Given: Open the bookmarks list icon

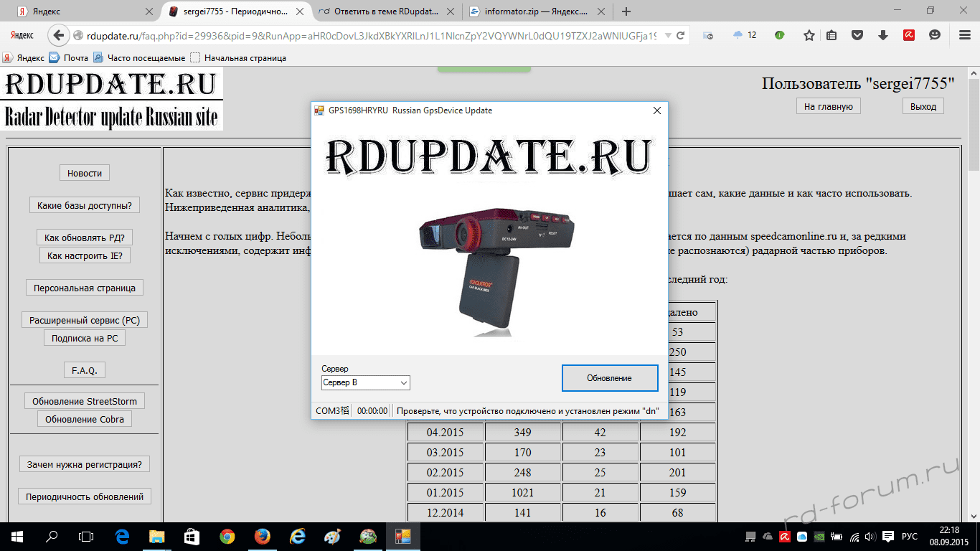Looking at the screenshot, I should coord(831,35).
